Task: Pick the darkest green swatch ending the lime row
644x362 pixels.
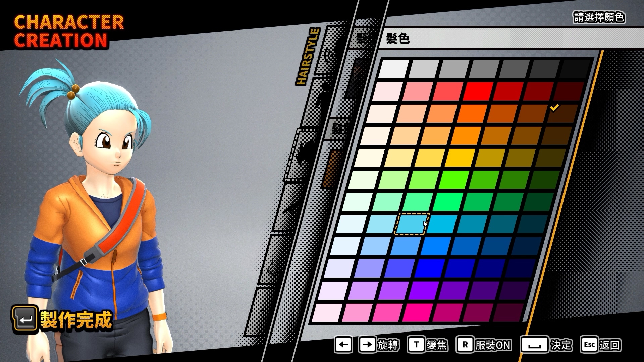Action: coord(544,180)
